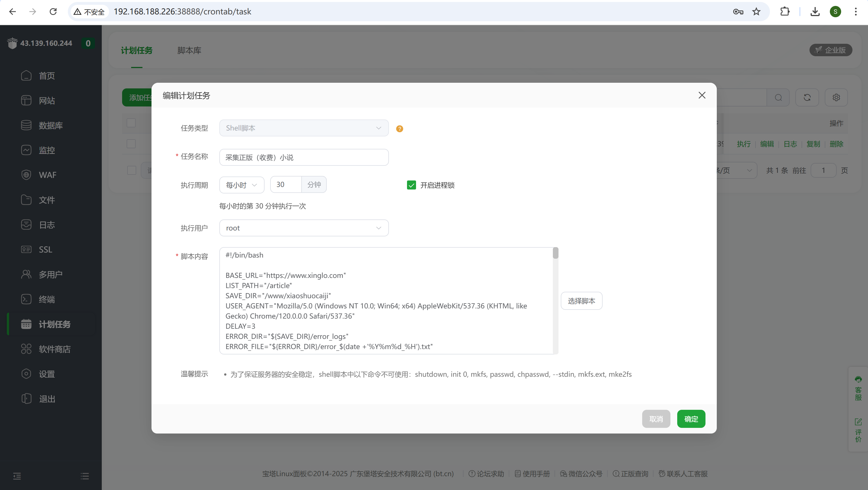868x490 pixels.
Task: Check the first task row checkbox
Action: pos(131,144)
